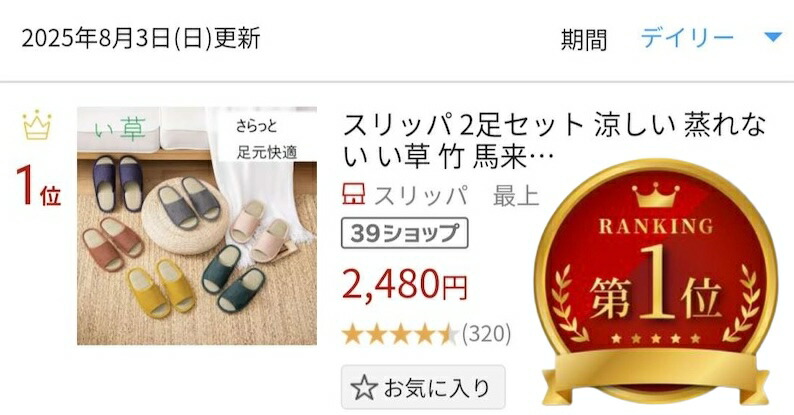Screen dimensions: 794x415
Task: Add item via お気に入り button
Action: pyautogui.click(x=423, y=388)
